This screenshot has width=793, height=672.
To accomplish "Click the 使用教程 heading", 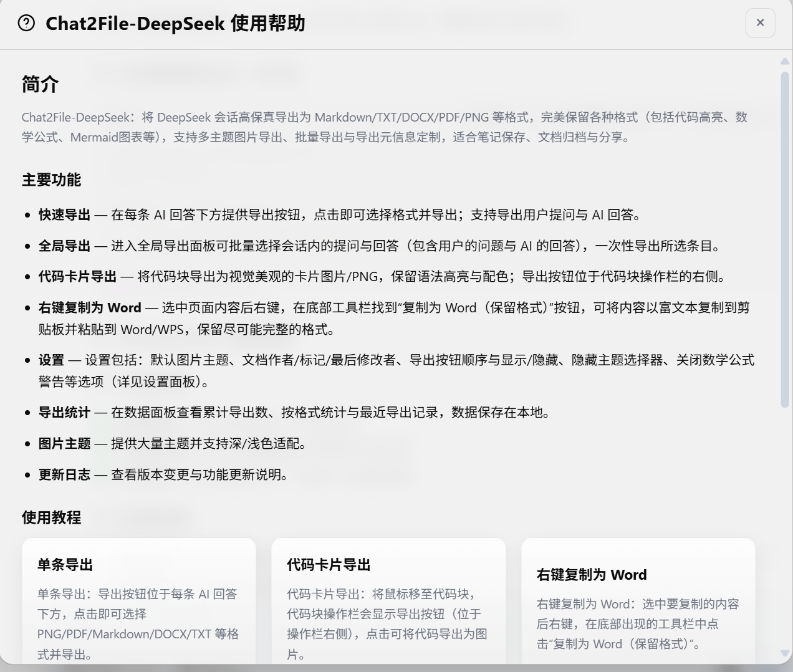I will click(51, 517).
